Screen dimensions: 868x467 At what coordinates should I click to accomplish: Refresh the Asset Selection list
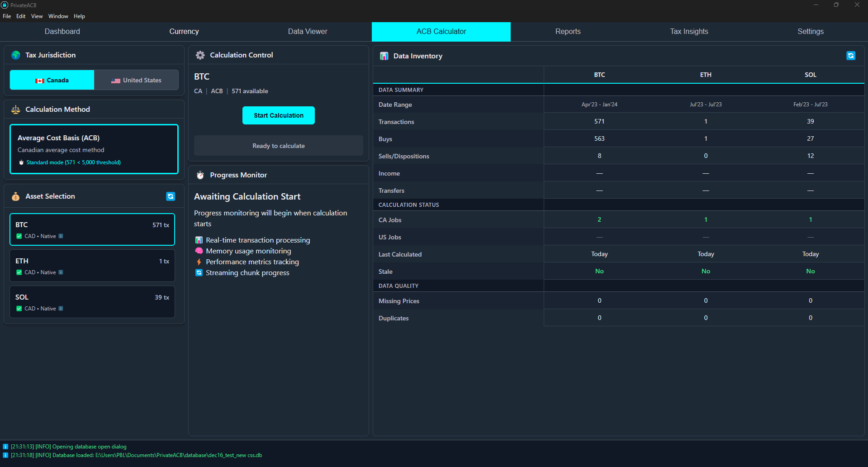(171, 196)
